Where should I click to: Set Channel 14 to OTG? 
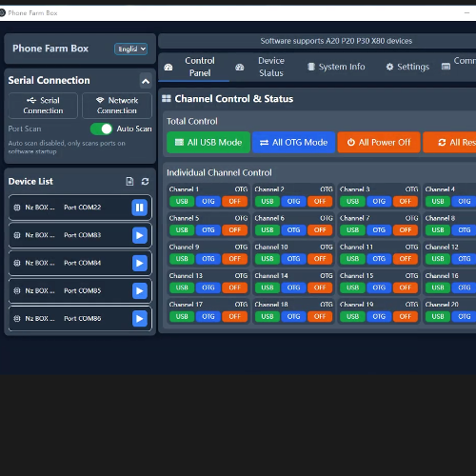click(x=293, y=288)
